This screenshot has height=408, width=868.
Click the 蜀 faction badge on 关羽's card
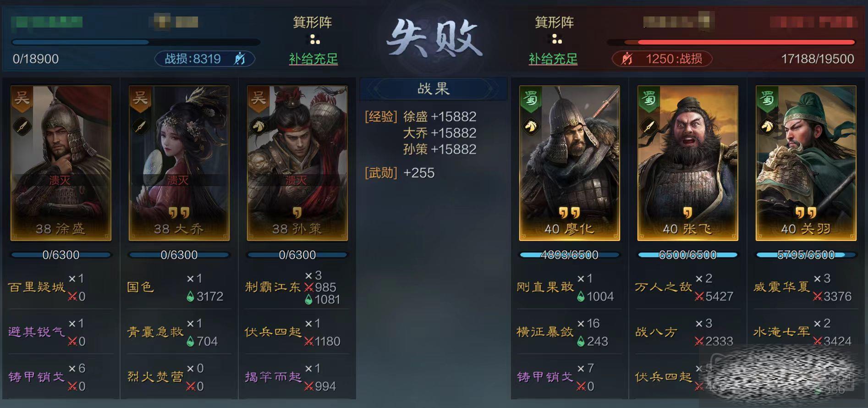click(767, 99)
